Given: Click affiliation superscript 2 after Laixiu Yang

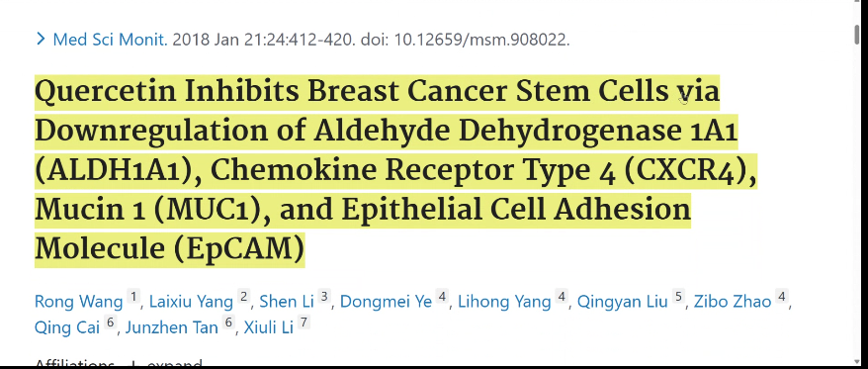Looking at the screenshot, I should [x=243, y=297].
